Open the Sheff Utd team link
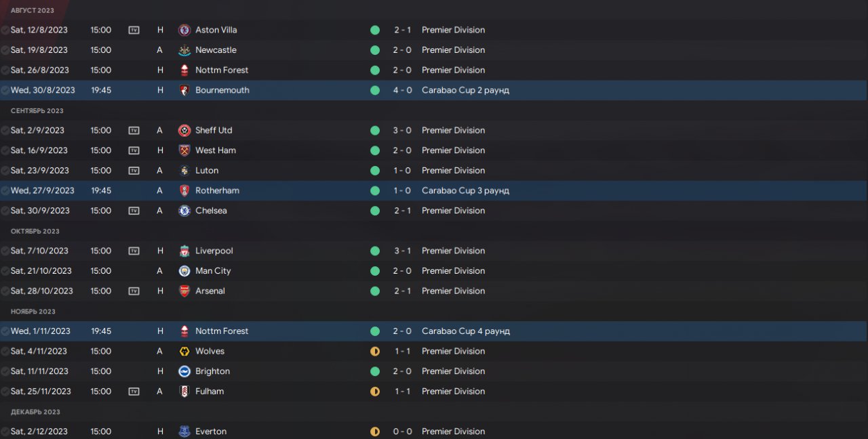This screenshot has width=868, height=439. pos(214,130)
